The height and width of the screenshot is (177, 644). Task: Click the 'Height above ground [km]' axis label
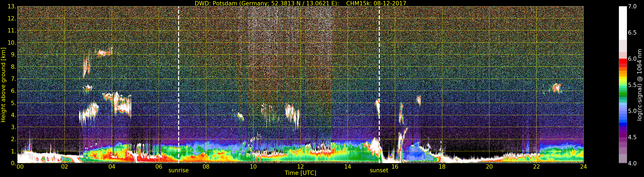tap(3, 85)
